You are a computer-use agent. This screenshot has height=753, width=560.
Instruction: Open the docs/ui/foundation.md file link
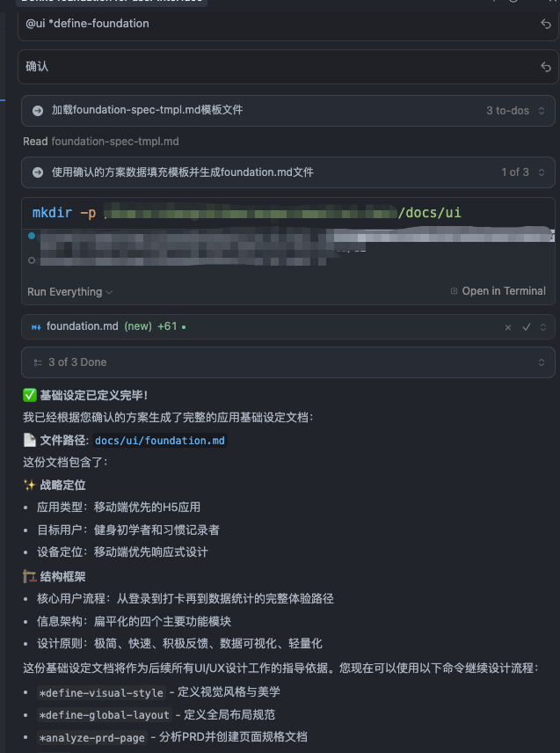tap(160, 441)
